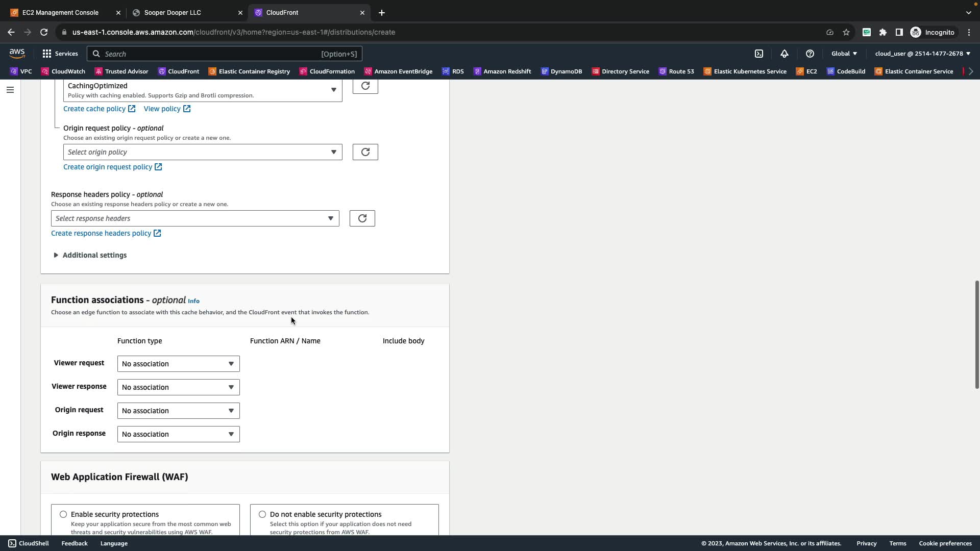
Task: Click Create origin request policy link
Action: point(108,167)
